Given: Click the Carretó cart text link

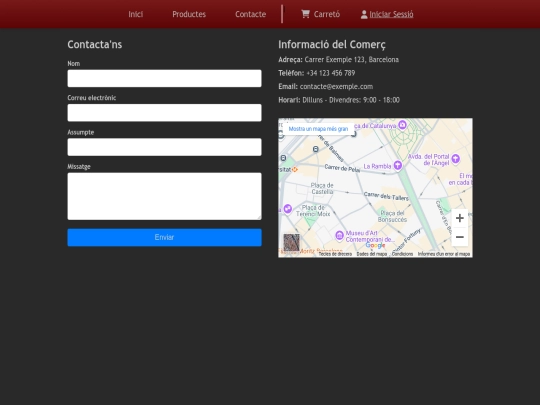Looking at the screenshot, I should pyautogui.click(x=326, y=14).
